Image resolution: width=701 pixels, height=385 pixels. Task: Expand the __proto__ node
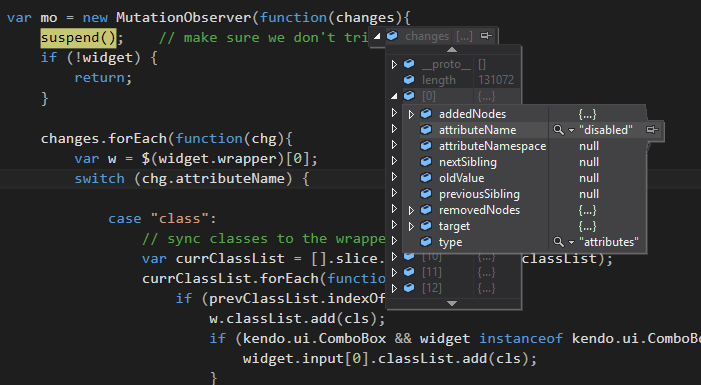pyautogui.click(x=394, y=64)
